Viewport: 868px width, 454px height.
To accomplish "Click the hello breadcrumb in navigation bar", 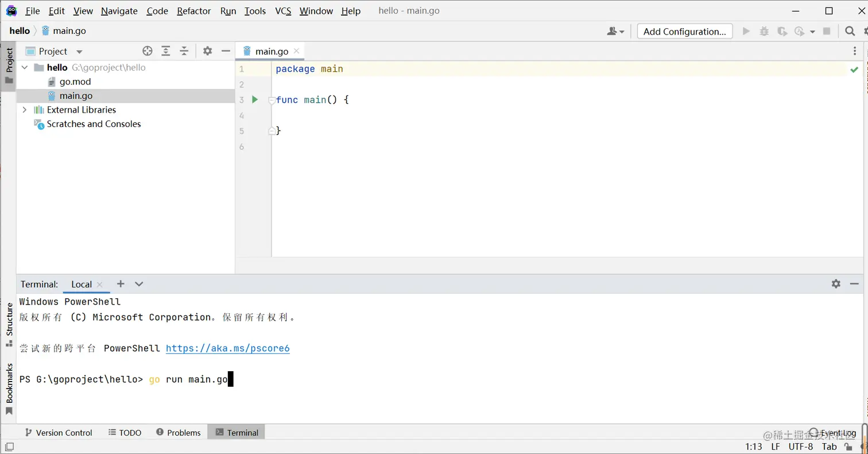I will (x=20, y=31).
